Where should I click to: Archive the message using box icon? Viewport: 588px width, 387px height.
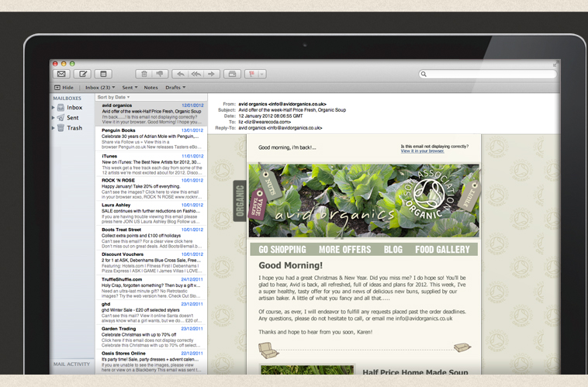pos(232,74)
